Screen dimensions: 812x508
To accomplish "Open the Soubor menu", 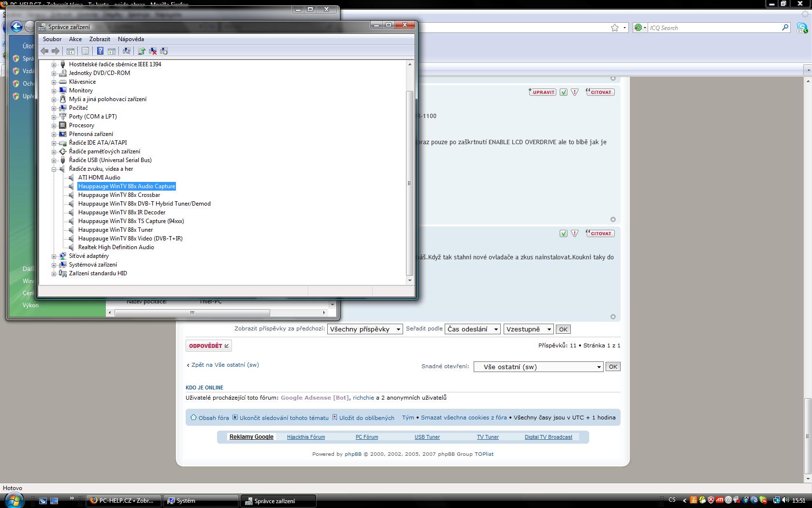I will point(52,39).
